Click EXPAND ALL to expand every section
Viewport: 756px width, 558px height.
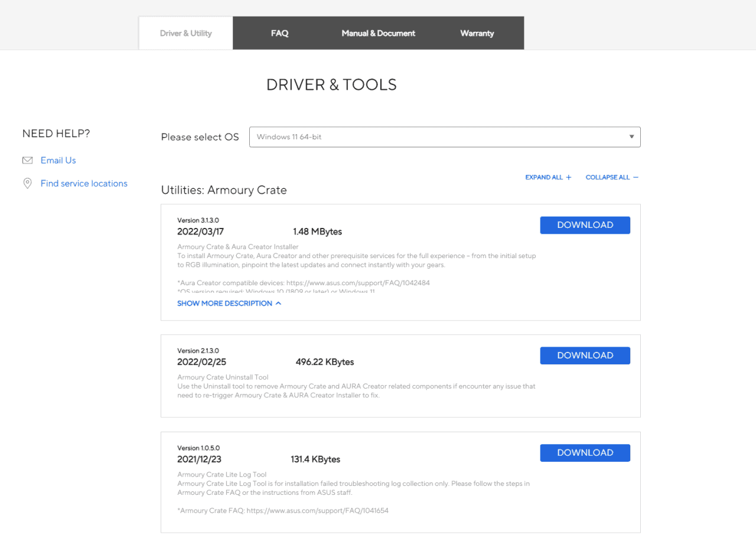tap(548, 177)
